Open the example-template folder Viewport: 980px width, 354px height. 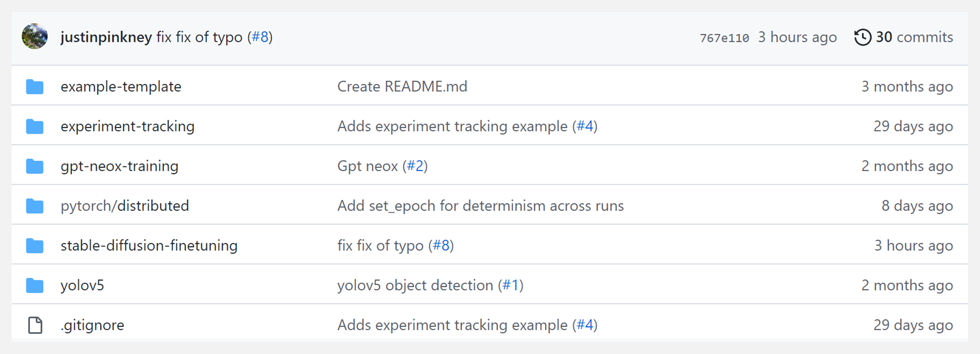coord(121,87)
